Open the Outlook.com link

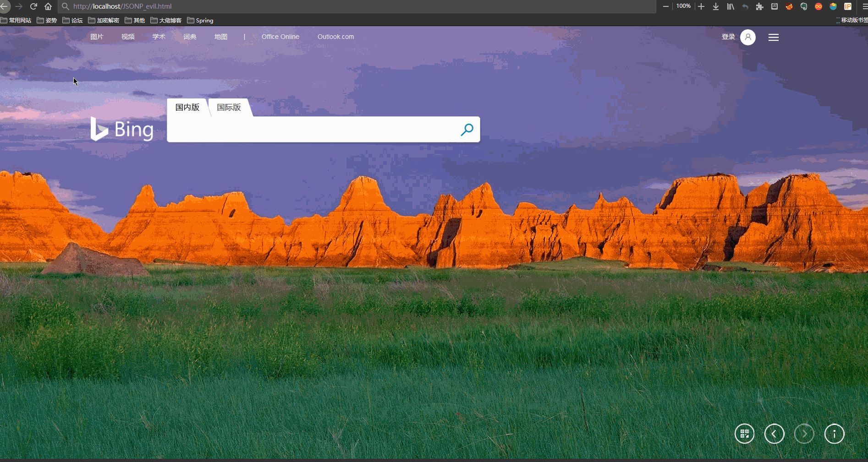coord(335,37)
